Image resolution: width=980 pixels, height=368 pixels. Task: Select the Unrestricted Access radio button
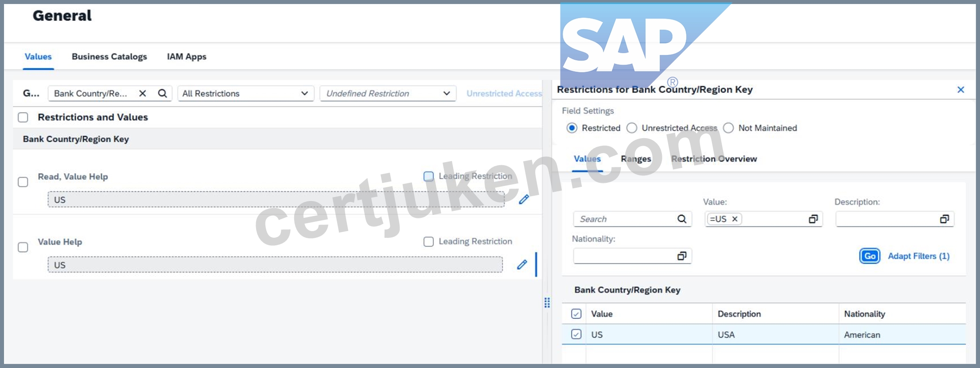click(632, 128)
